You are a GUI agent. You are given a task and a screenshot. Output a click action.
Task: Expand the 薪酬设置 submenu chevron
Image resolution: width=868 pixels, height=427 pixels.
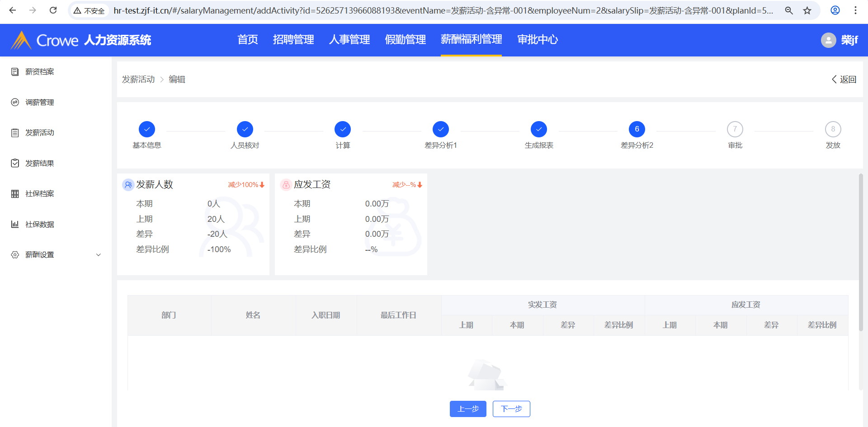99,255
